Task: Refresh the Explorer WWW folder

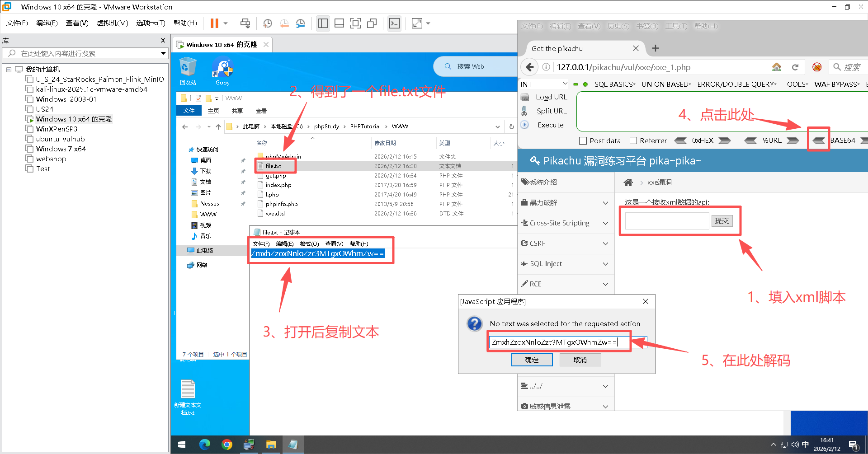Action: [x=512, y=127]
